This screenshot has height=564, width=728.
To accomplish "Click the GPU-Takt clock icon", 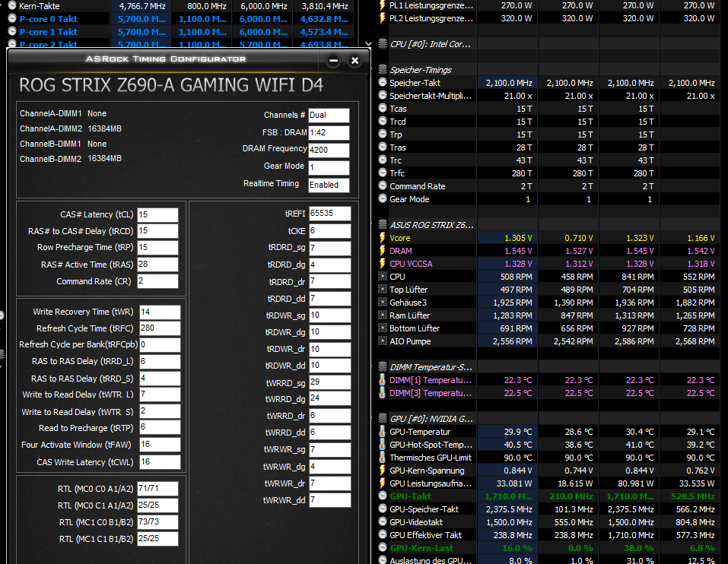I will point(383,496).
